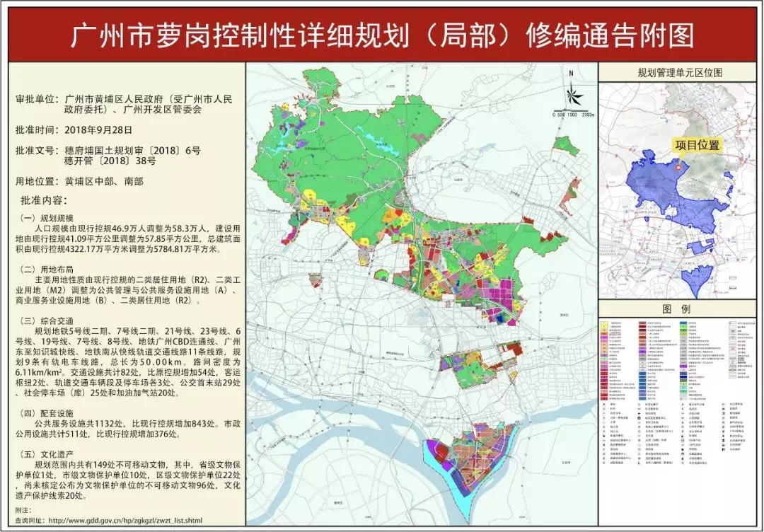Click the 查询网址： label
Viewport: 764px width, 532px height.
[31, 520]
